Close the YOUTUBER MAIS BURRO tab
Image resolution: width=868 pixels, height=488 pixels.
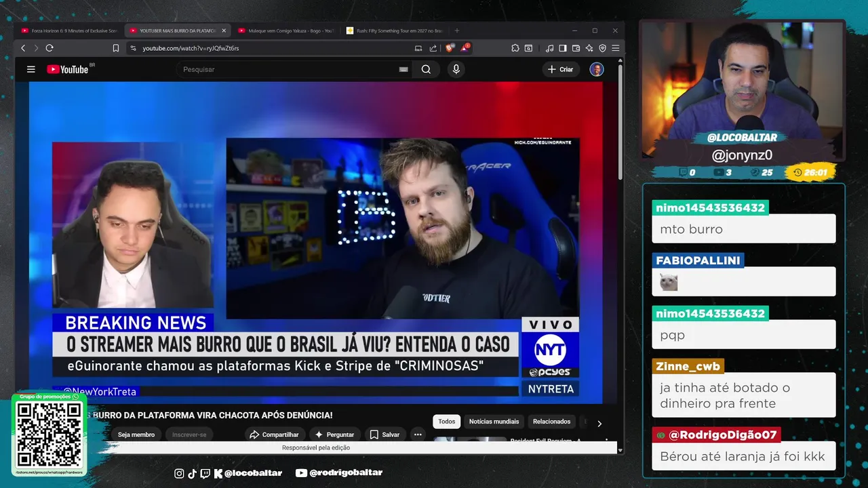(x=224, y=30)
